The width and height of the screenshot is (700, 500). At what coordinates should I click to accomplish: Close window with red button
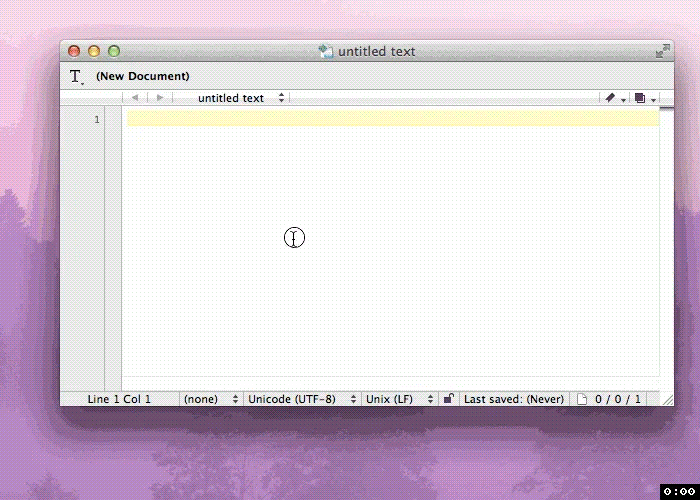tap(74, 51)
